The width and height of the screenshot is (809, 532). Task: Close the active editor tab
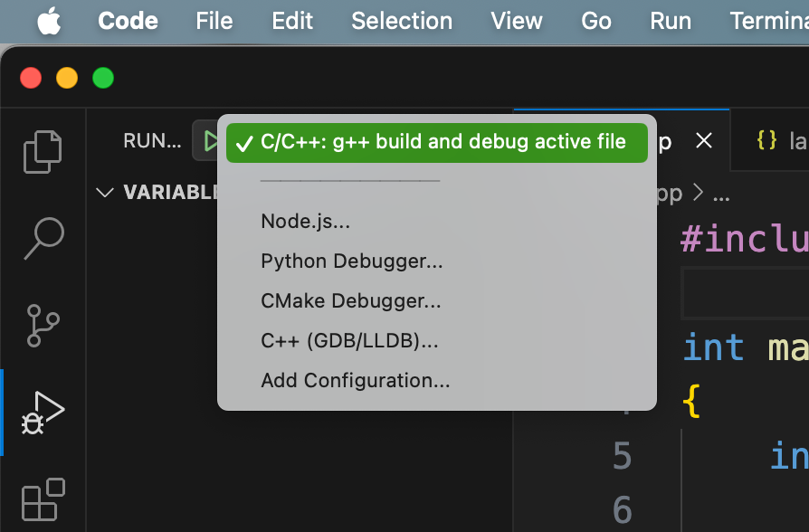704,141
